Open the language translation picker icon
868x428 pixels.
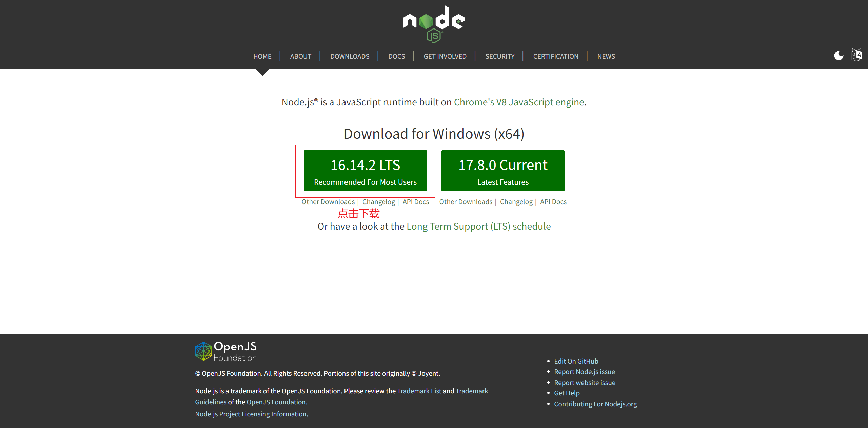pos(856,55)
